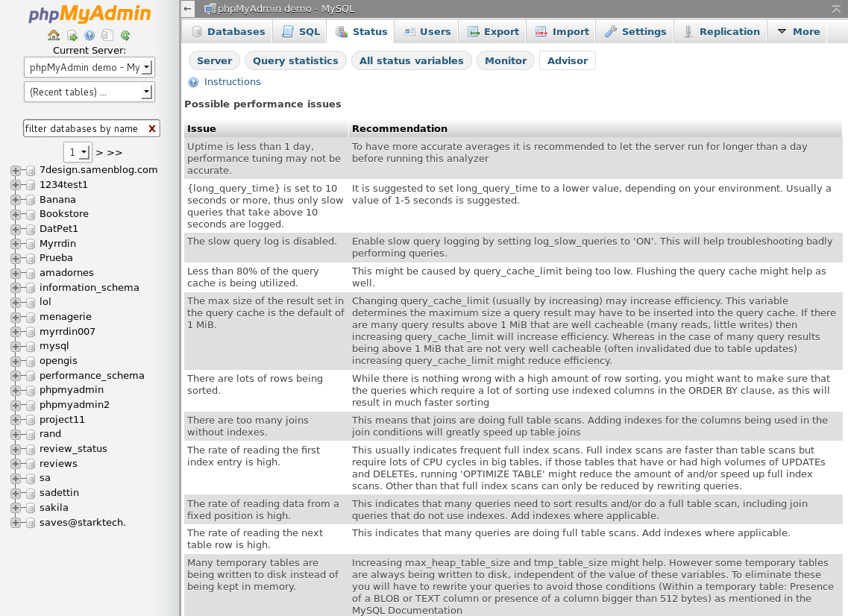Click the Instructions link

tap(232, 82)
